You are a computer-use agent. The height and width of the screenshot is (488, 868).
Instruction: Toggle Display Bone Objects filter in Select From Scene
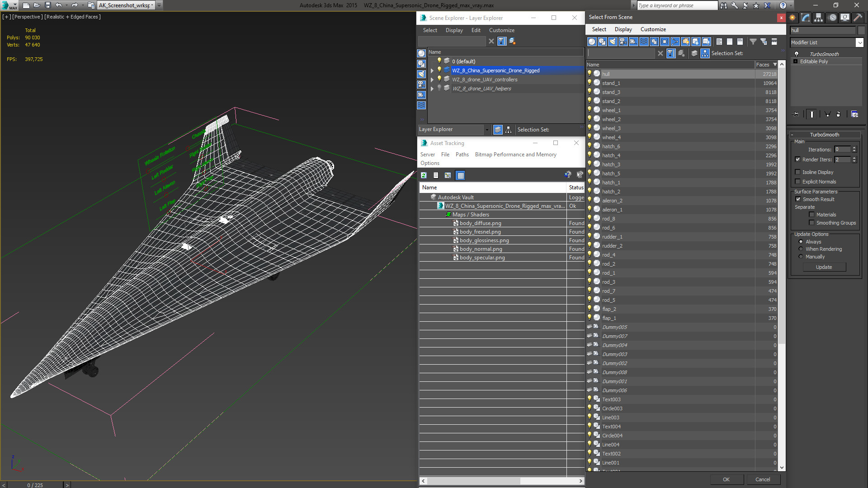pos(675,42)
